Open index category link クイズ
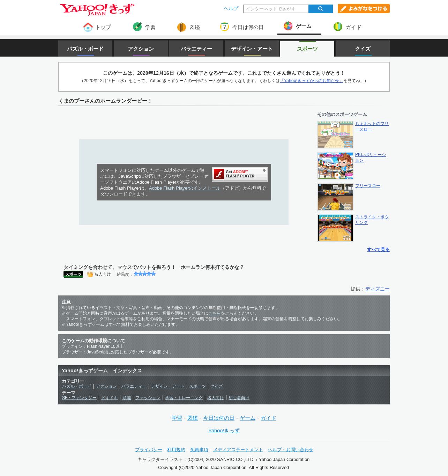Image resolution: width=448 pixels, height=476 pixels. click(x=217, y=386)
